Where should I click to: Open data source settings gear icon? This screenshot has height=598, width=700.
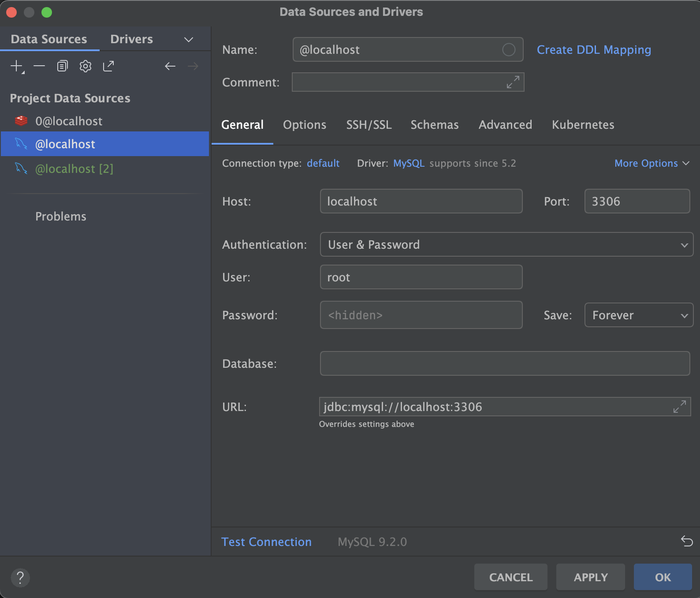85,66
